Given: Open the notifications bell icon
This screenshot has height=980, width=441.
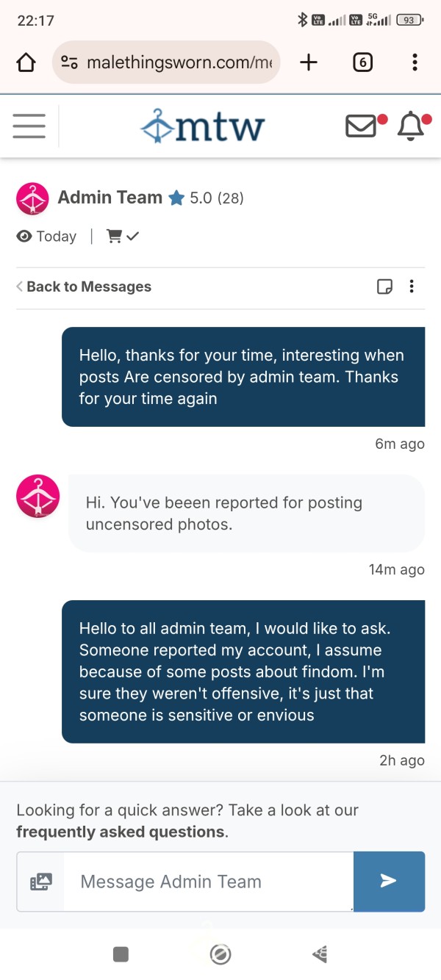Looking at the screenshot, I should 411,126.
